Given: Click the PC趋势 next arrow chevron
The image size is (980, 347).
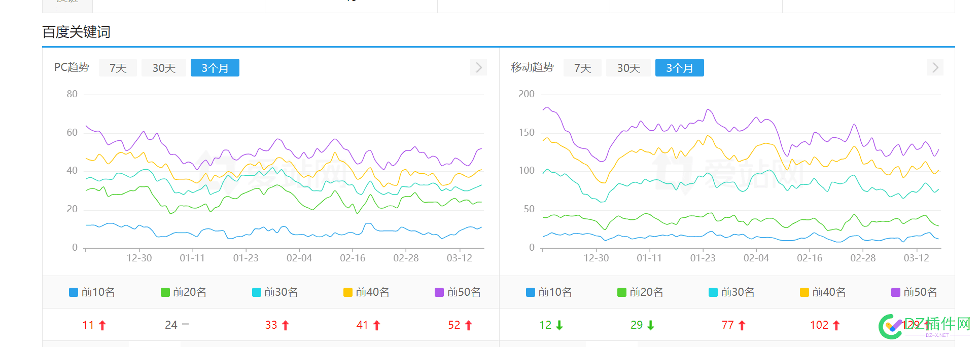Looking at the screenshot, I should 478,67.
